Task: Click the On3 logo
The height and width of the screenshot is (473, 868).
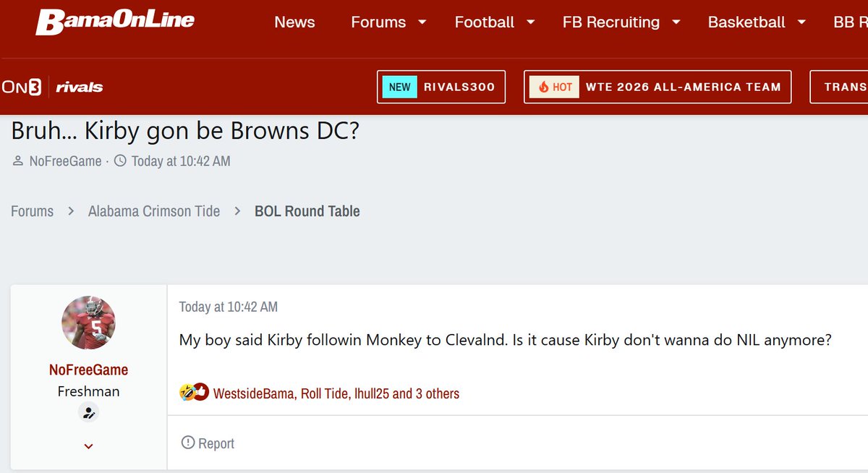Action: (x=21, y=88)
